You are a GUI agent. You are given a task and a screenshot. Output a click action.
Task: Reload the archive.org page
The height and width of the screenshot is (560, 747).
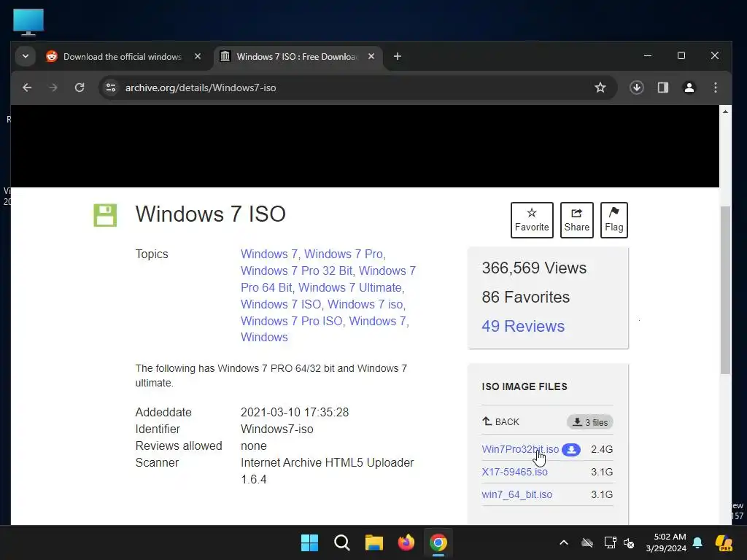pos(80,87)
